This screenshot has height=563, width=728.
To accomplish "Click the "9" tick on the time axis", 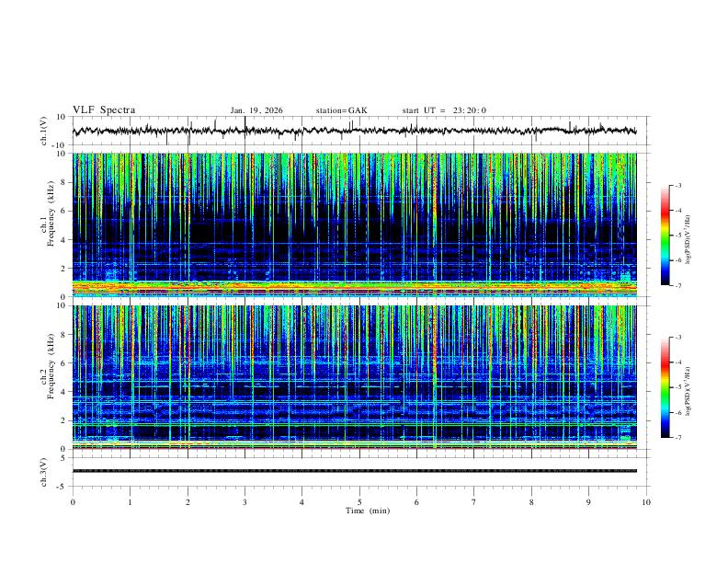I will [x=588, y=502].
